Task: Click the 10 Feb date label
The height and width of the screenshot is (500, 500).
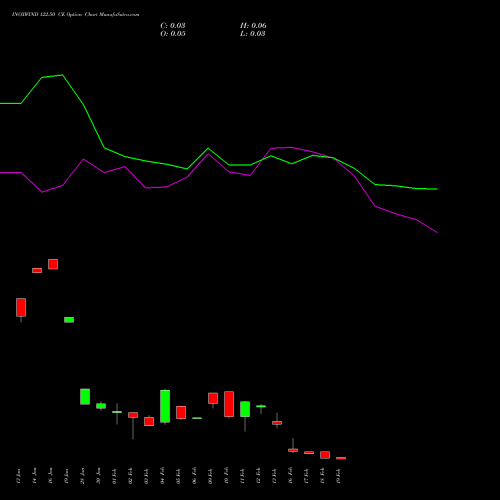Action: pyautogui.click(x=226, y=476)
